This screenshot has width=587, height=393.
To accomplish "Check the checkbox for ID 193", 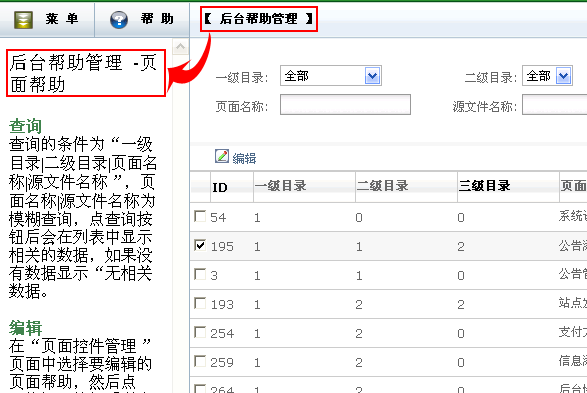I will pyautogui.click(x=200, y=303).
